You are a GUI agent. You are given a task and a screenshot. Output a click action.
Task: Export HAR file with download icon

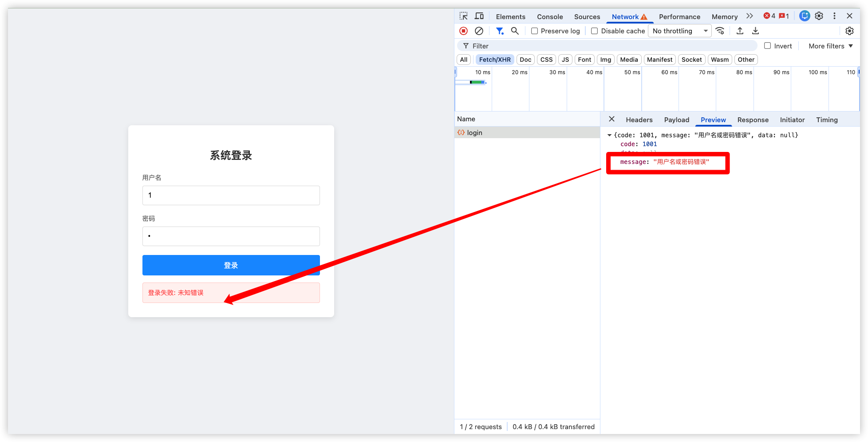(x=755, y=31)
